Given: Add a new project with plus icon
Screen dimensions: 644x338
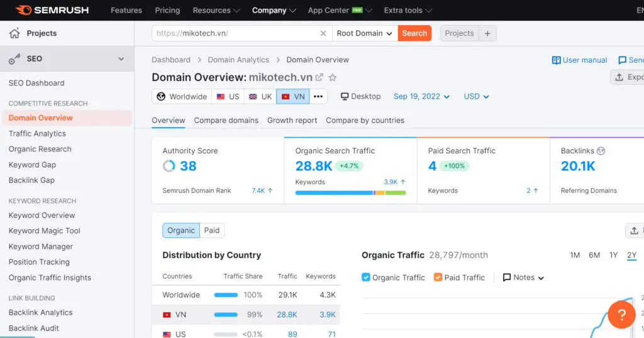Looking at the screenshot, I should (x=487, y=33).
